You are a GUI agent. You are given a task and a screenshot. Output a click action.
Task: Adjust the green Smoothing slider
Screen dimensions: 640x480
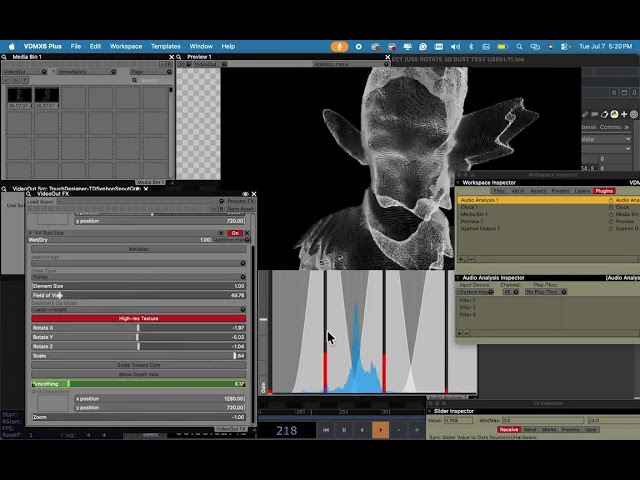(138, 384)
